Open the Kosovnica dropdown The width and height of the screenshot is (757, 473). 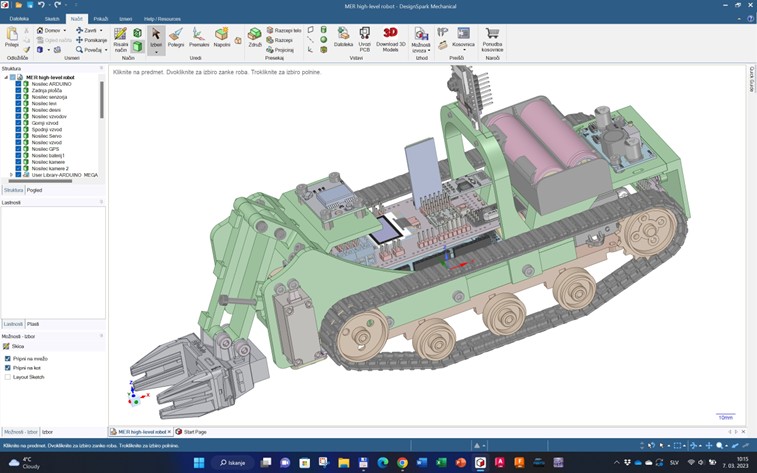click(x=463, y=45)
